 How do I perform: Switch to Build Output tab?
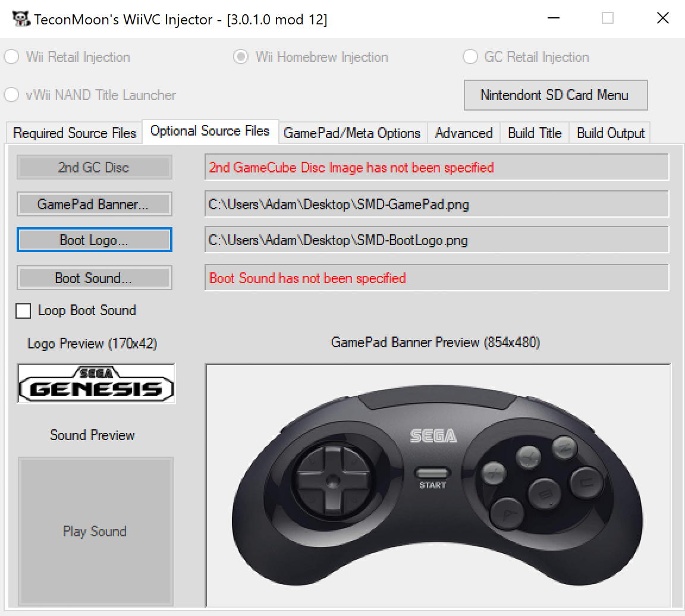[610, 133]
